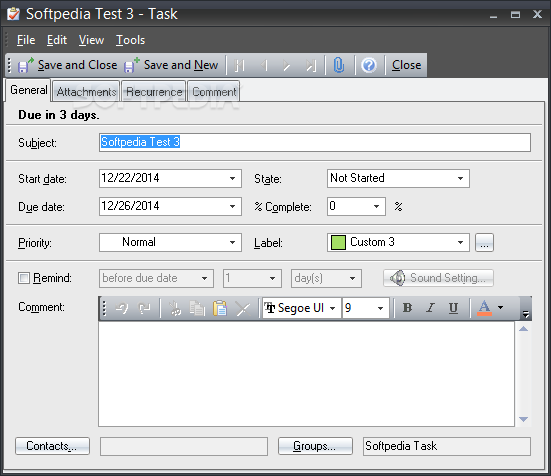Viewport: 551px width, 476px height.
Task: Switch to the Recurrence tab
Action: [154, 92]
